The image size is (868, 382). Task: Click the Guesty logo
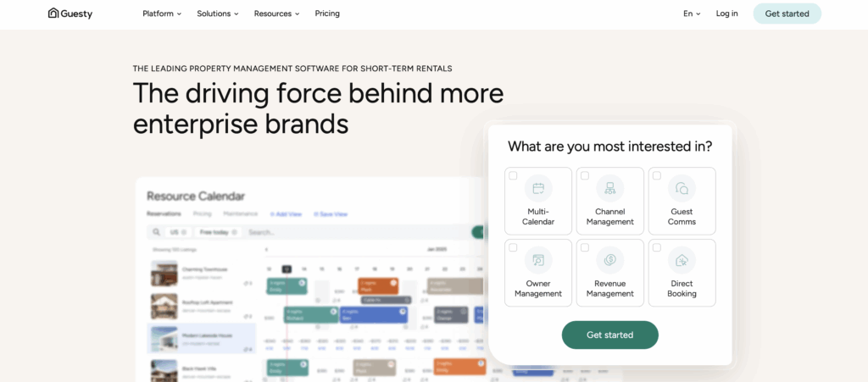point(70,14)
